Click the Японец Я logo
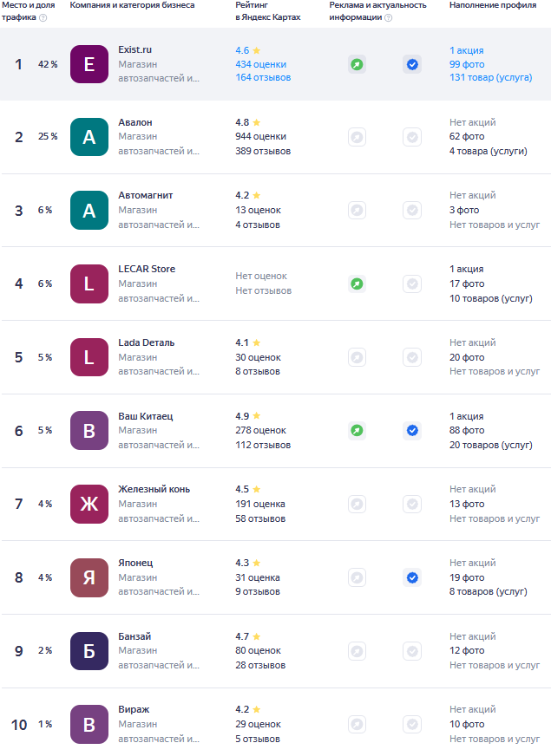This screenshot has width=551, height=756. 89,577
